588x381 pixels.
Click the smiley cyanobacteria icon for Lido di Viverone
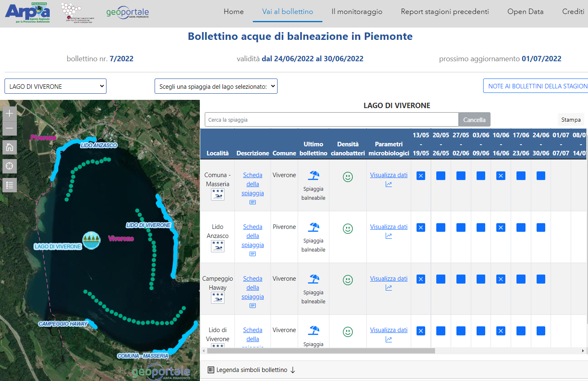[348, 332]
